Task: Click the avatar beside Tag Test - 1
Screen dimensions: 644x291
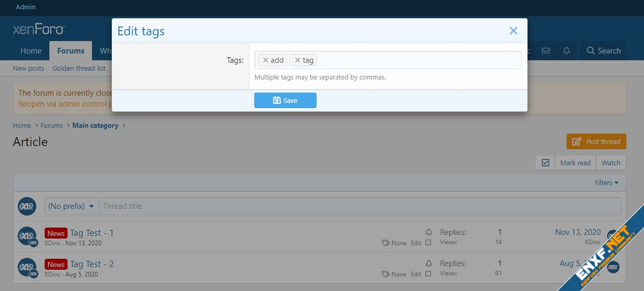Action: click(x=27, y=236)
